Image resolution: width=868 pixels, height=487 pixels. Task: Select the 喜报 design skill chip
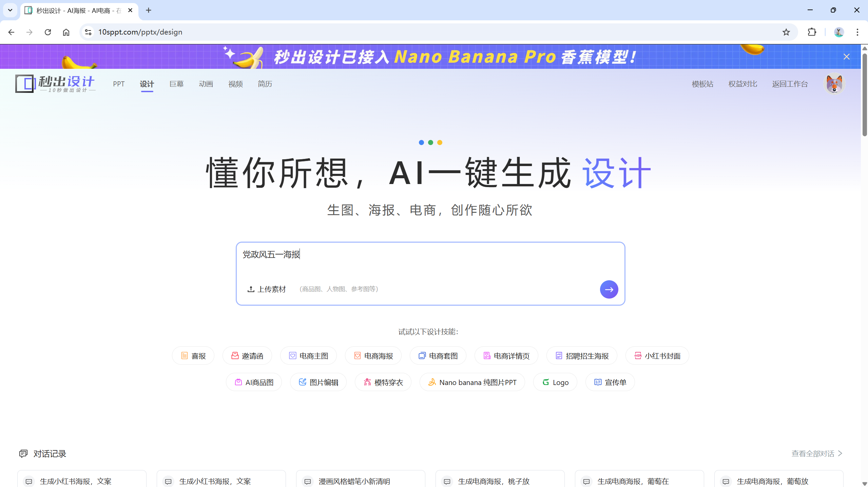(x=193, y=356)
